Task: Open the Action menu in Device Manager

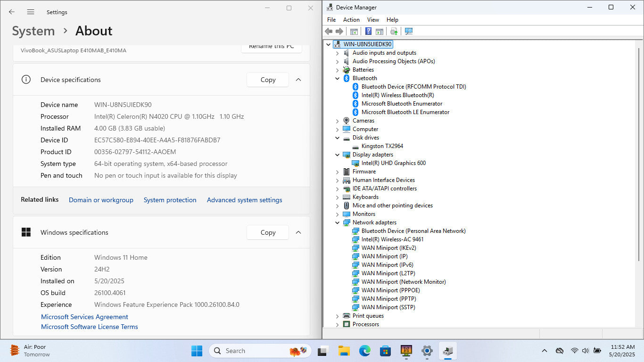Action: 351,20
